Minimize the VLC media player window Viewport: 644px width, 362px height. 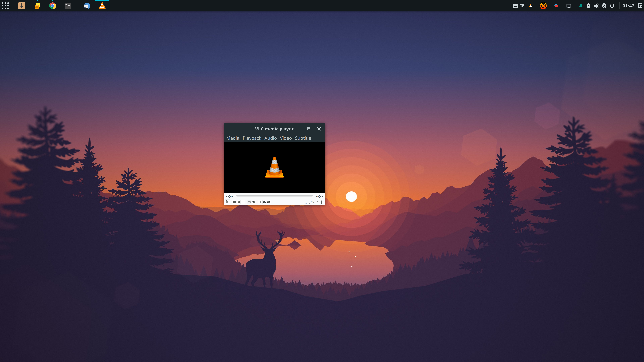(298, 129)
